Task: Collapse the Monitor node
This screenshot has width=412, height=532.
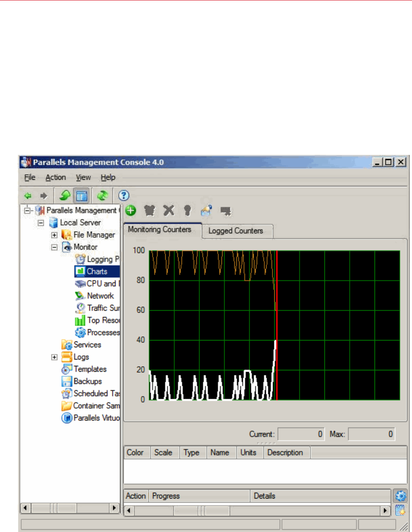Action: point(54,247)
